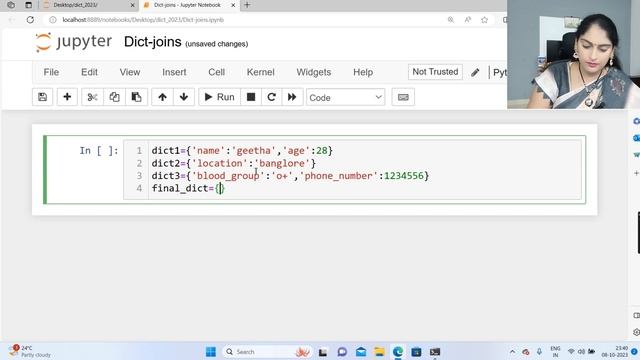
Task: Open the View menu
Action: pyautogui.click(x=130, y=72)
